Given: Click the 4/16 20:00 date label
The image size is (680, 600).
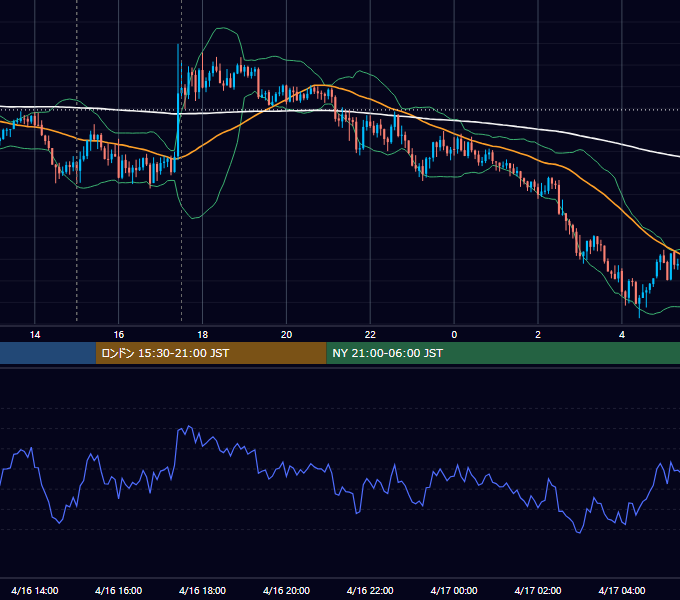Looking at the screenshot, I should [x=286, y=590].
